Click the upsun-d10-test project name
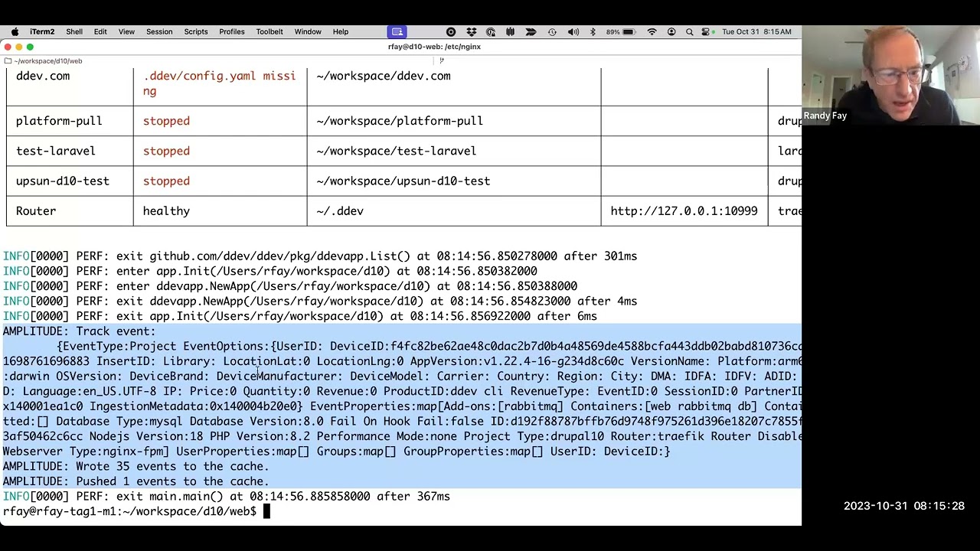This screenshot has height=551, width=980. tap(63, 181)
